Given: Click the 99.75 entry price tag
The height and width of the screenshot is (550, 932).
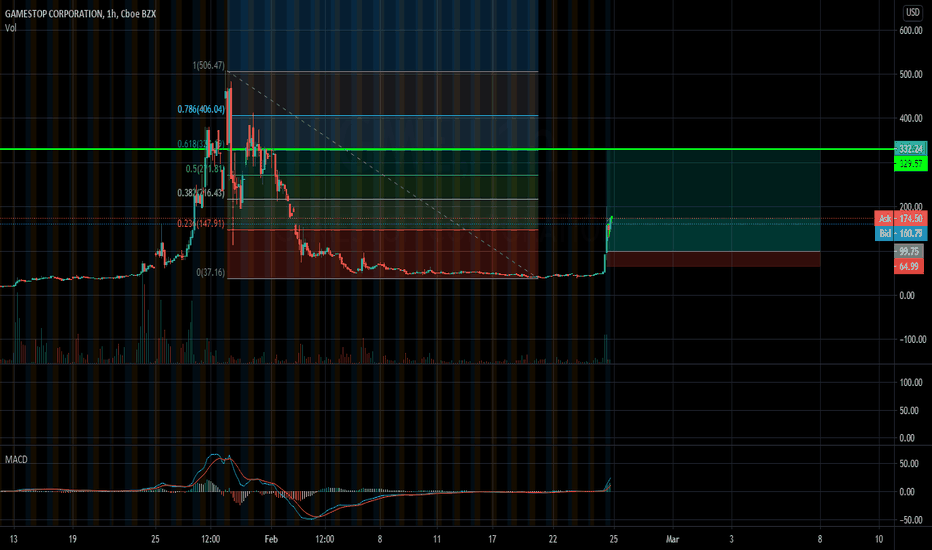Looking at the screenshot, I should click(x=910, y=252).
